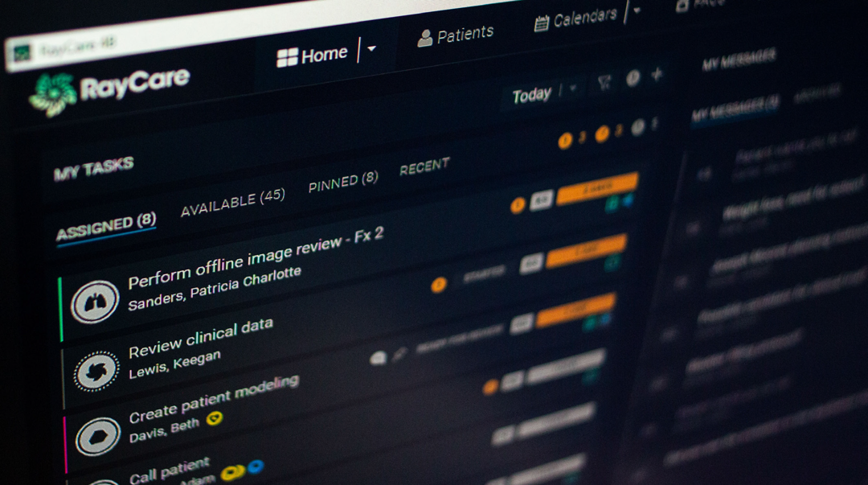Open the task filter funnel icon
This screenshot has height=485, width=868.
pyautogui.click(x=604, y=82)
